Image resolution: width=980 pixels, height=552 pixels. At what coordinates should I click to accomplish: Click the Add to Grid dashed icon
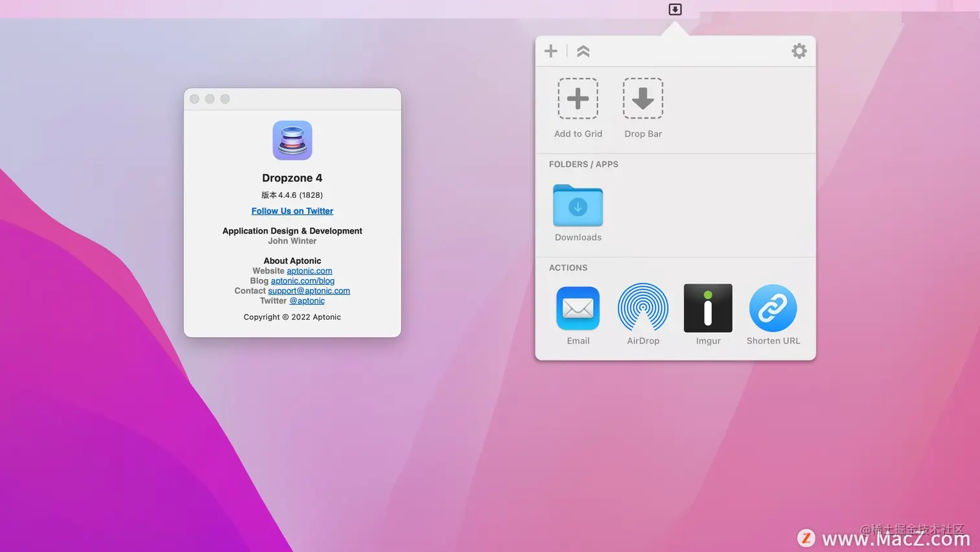tap(578, 99)
